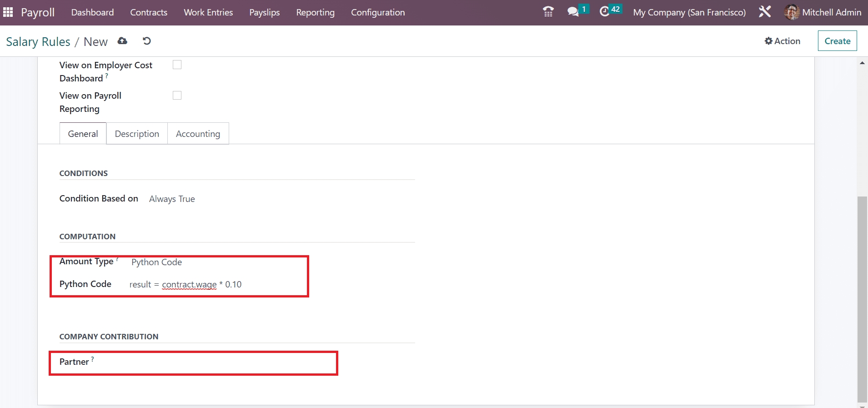The height and width of the screenshot is (408, 868).
Task: Click Mitchell Admin avatar picture
Action: [x=791, y=12]
